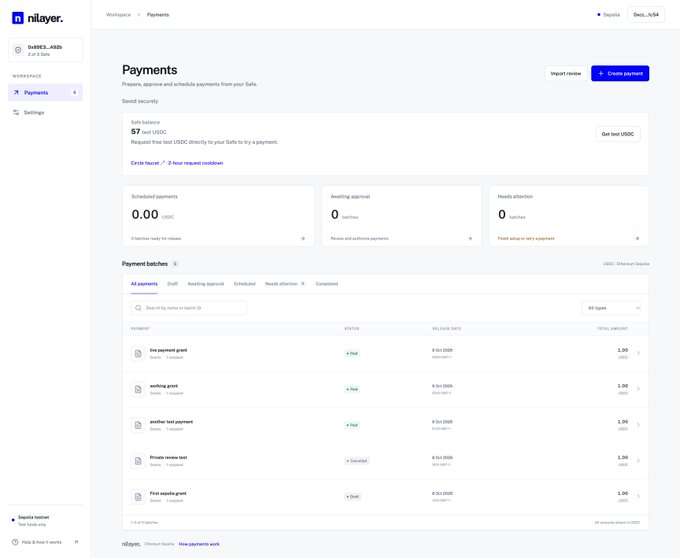Viewport: 680px width, 558px height.
Task: Click the Paid status on live payment grant
Action: 352,353
